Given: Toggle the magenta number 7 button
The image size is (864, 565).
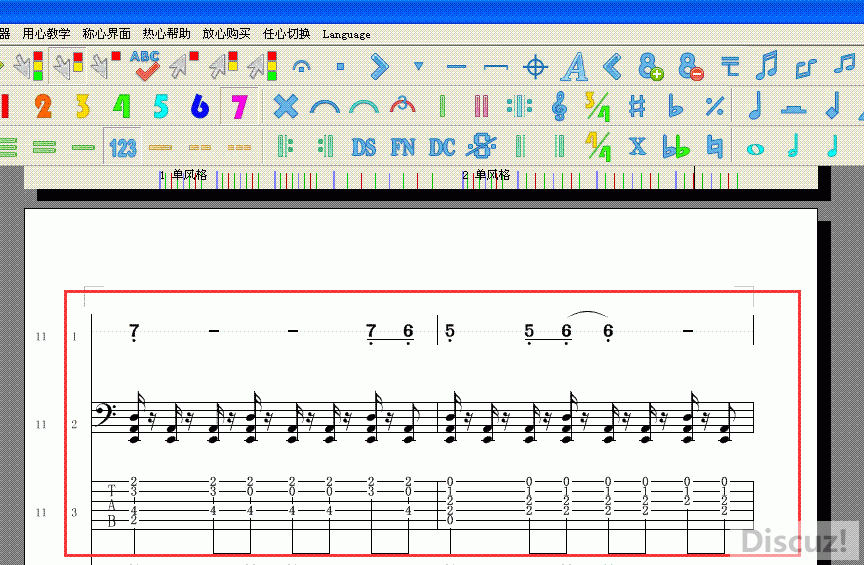Looking at the screenshot, I should tap(238, 106).
